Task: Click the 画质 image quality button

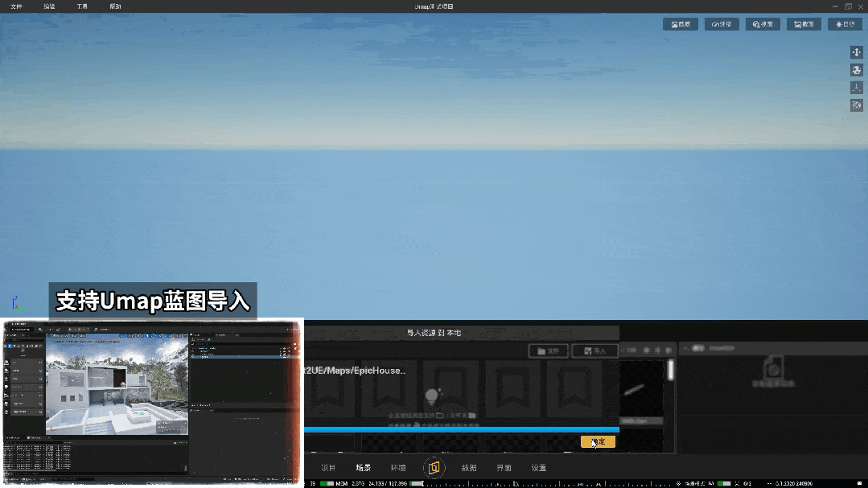Action: (x=680, y=24)
